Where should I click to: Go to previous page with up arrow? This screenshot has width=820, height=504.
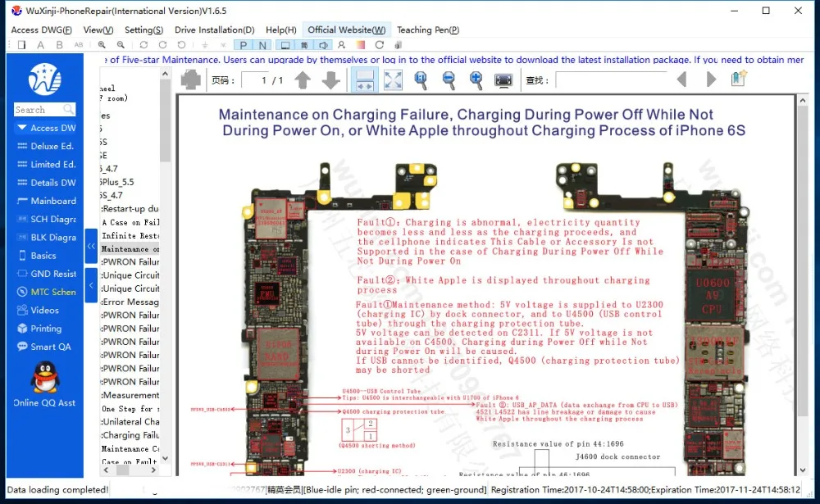pos(303,80)
